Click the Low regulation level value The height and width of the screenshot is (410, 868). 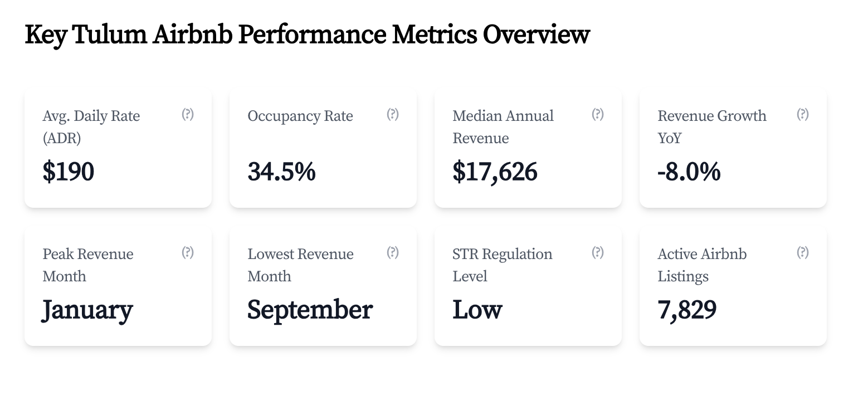(x=477, y=310)
